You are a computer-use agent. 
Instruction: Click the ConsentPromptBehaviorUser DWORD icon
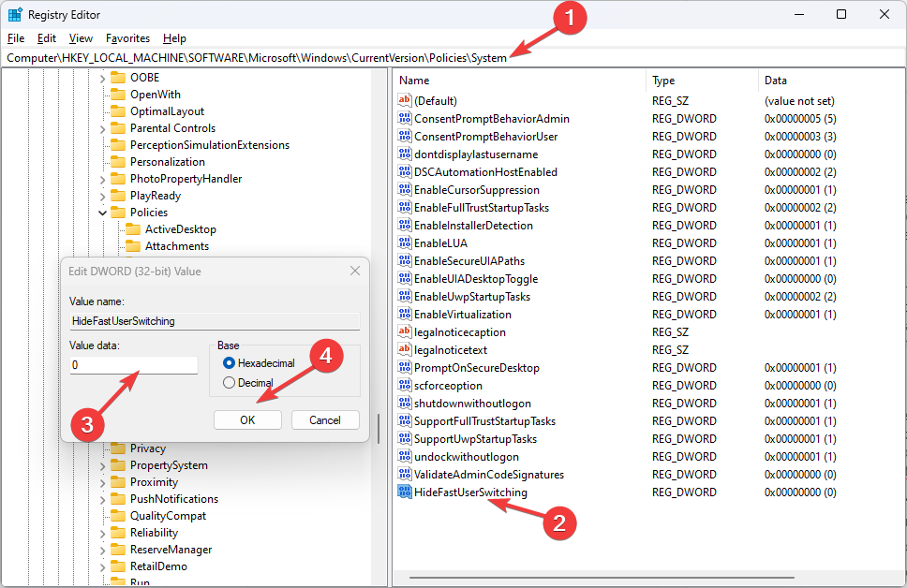pos(405,136)
